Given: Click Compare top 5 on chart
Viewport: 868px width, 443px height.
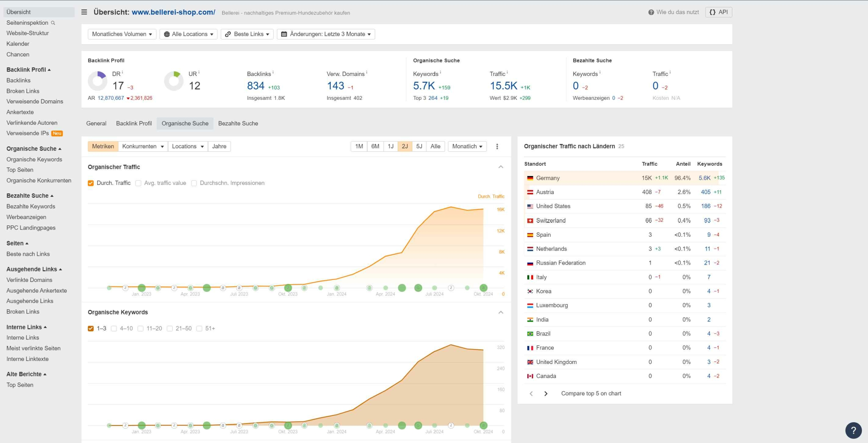Looking at the screenshot, I should [591, 393].
